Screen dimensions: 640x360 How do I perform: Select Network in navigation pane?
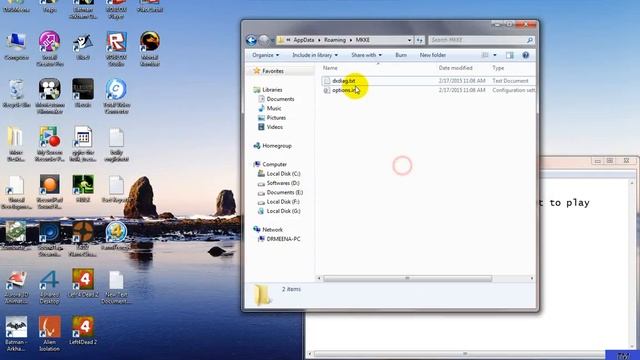pos(272,230)
